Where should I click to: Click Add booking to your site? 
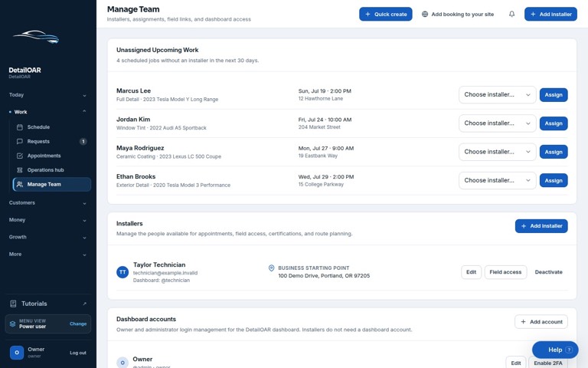point(458,14)
